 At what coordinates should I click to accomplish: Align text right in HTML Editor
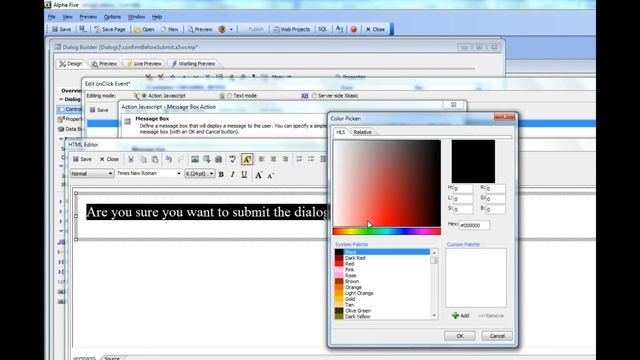click(285, 159)
